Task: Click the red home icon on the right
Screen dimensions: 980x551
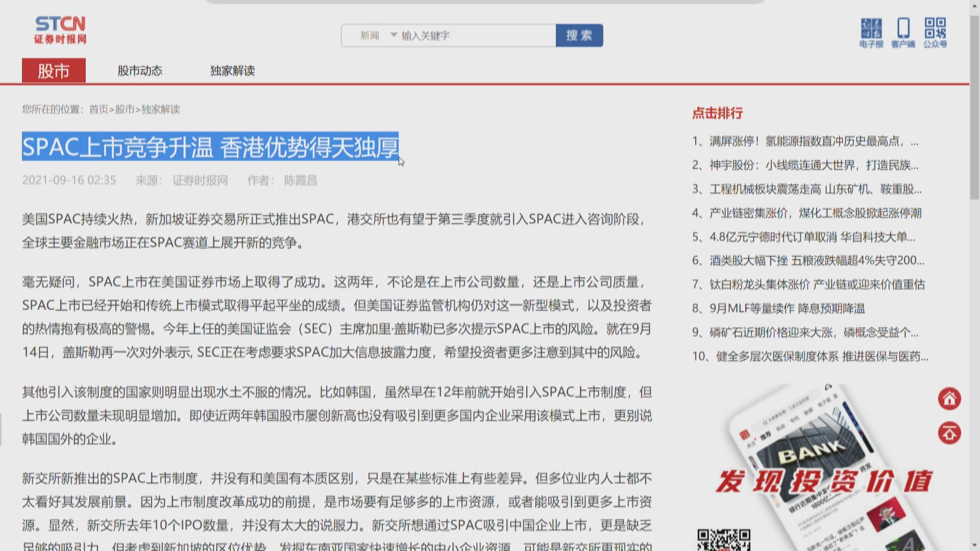Action: [x=949, y=399]
